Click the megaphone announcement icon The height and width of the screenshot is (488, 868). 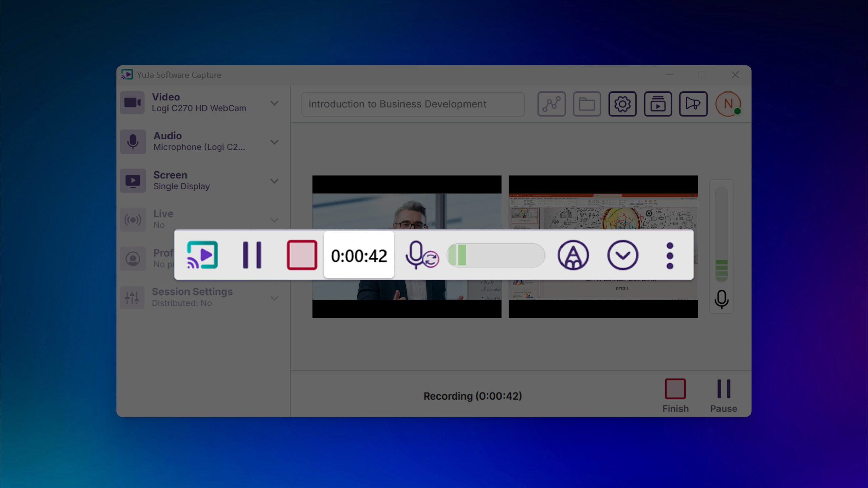(x=693, y=104)
